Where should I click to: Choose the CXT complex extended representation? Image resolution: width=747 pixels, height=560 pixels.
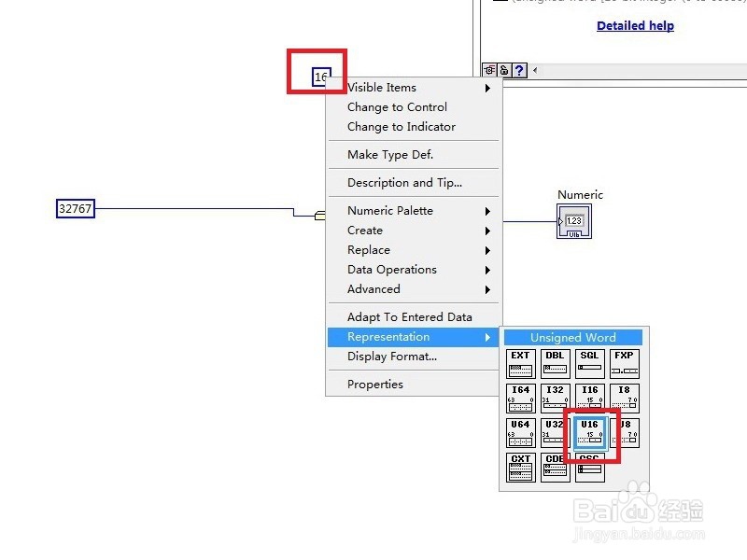pyautogui.click(x=521, y=468)
